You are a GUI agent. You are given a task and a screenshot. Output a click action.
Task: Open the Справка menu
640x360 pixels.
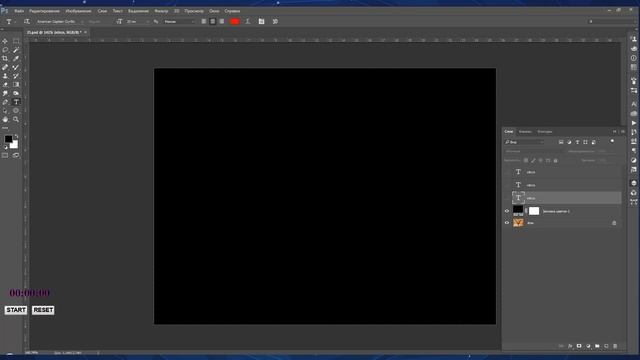[232, 11]
